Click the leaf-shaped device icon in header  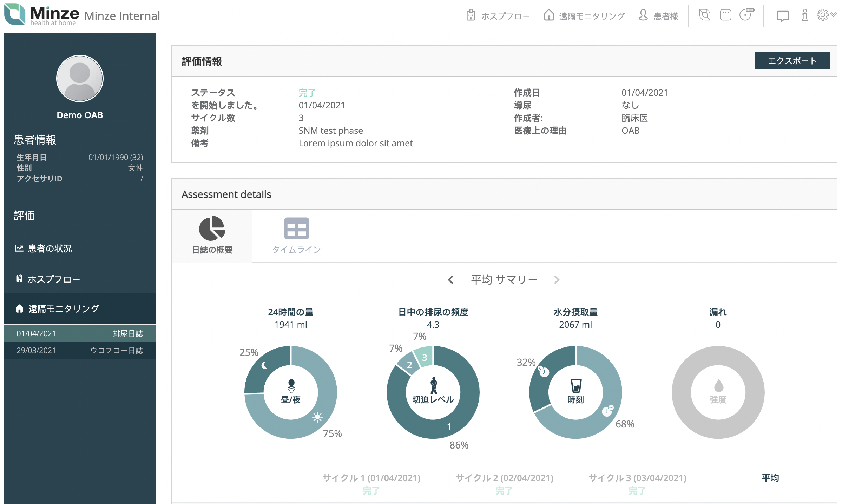tap(705, 15)
